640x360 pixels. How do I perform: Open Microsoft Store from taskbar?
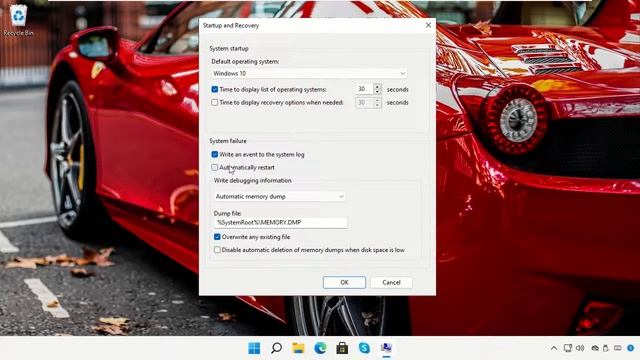coord(342,348)
